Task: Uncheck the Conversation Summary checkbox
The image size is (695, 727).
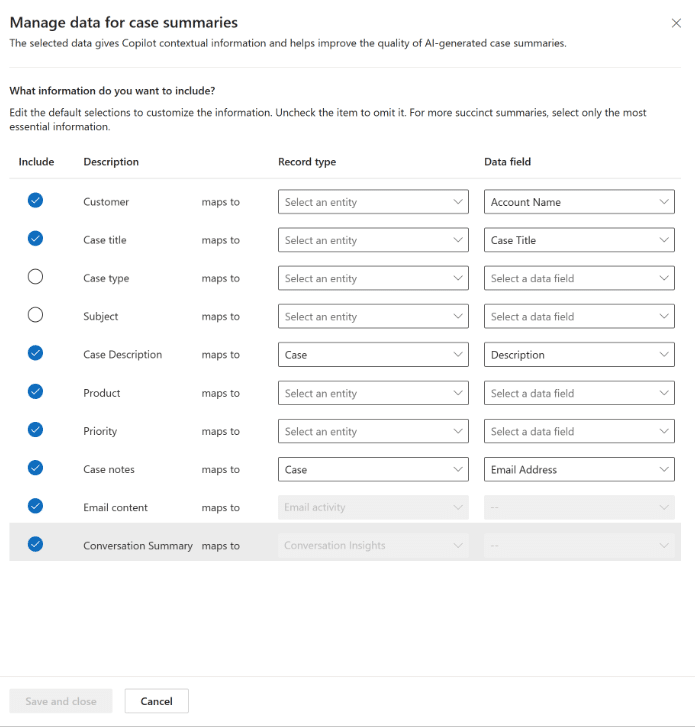Action: coord(36,545)
